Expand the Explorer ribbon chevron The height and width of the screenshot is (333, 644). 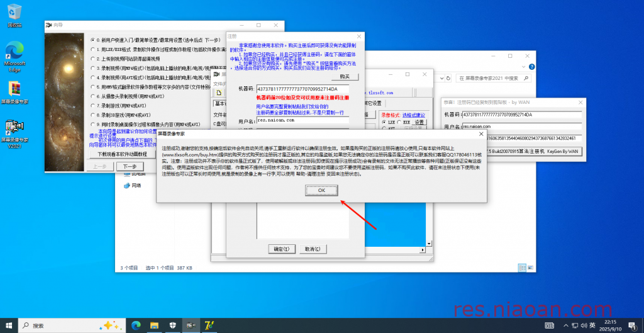525,67
